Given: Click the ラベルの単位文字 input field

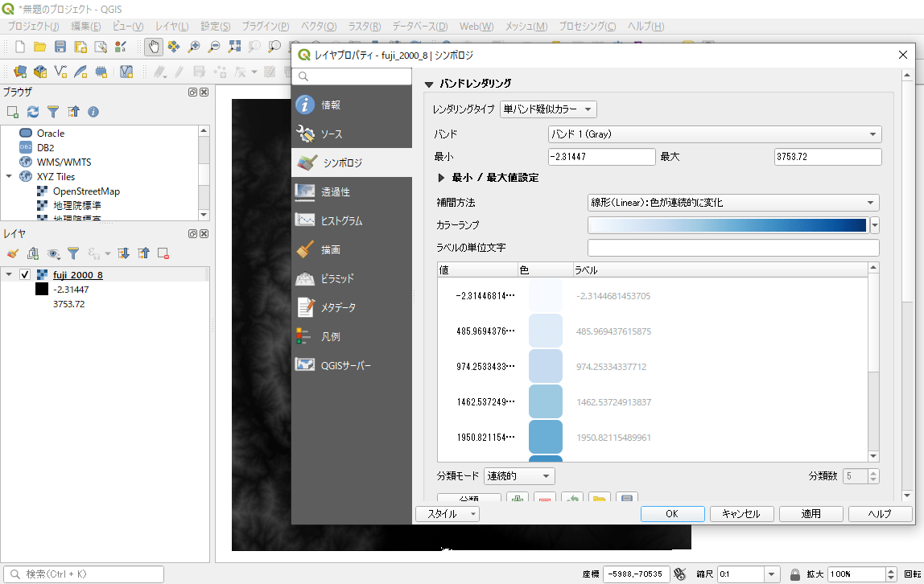Looking at the screenshot, I should pos(733,247).
